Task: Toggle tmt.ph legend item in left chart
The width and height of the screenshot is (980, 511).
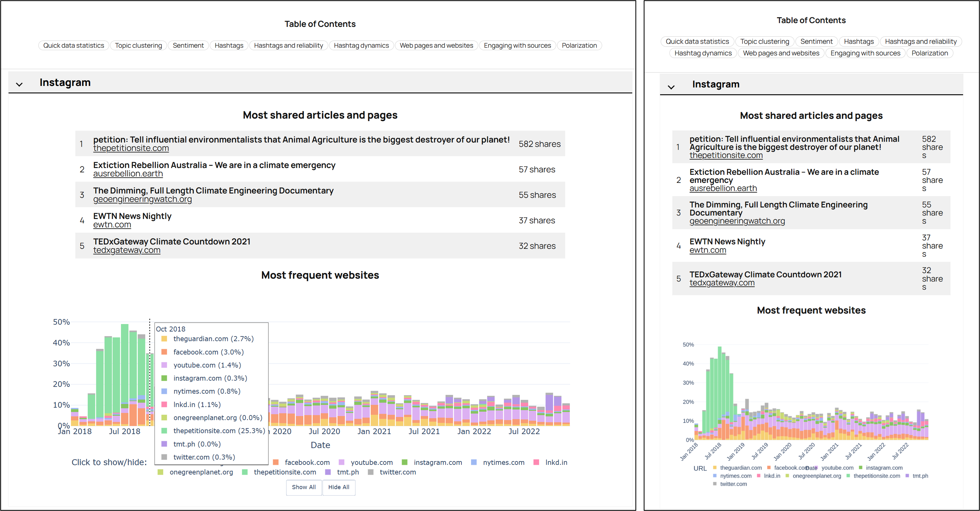Action: tap(348, 472)
